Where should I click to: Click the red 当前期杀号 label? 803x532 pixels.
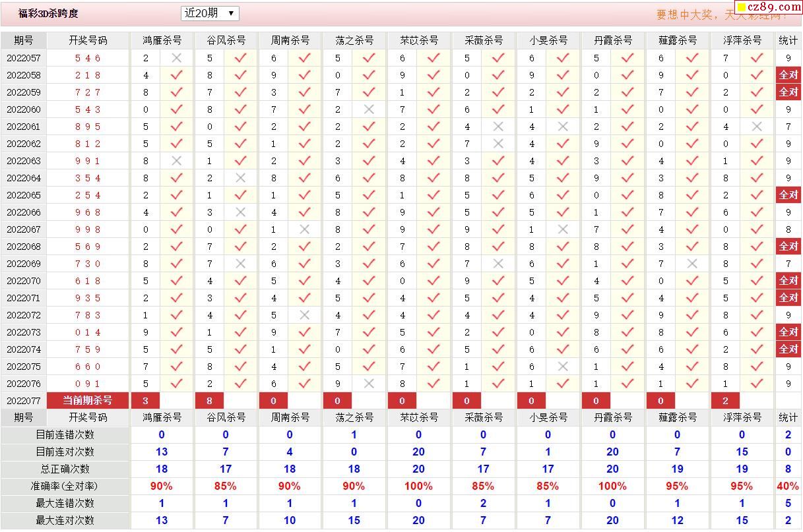tap(88, 400)
